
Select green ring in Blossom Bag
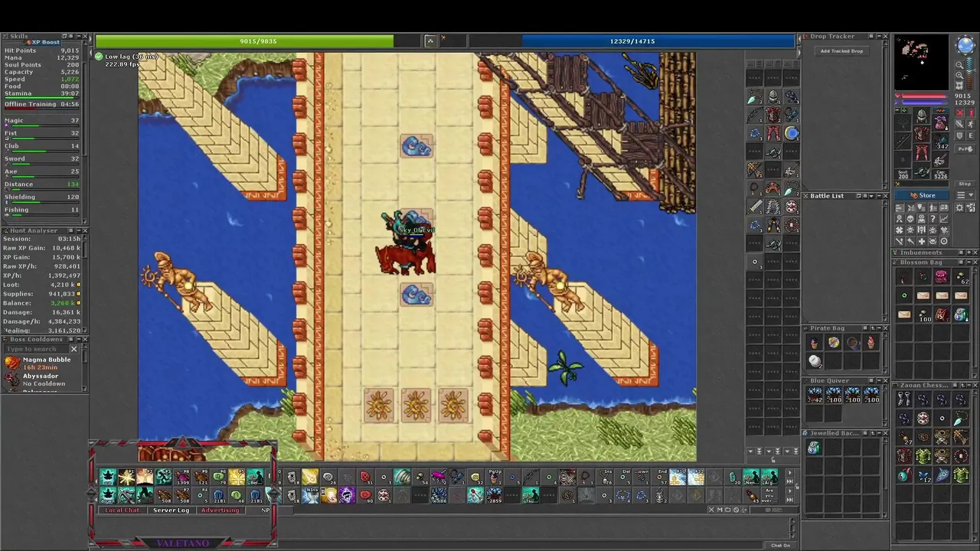pos(904,295)
